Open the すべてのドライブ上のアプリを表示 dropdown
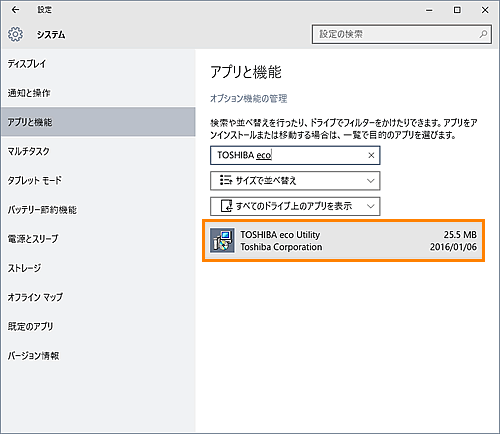The width and height of the screenshot is (500, 434). 295,206
